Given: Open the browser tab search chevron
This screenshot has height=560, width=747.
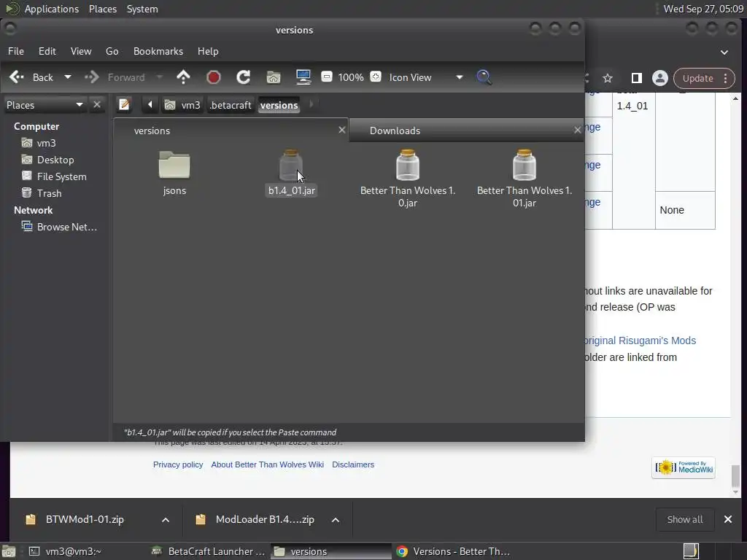Looking at the screenshot, I should tap(724, 52).
